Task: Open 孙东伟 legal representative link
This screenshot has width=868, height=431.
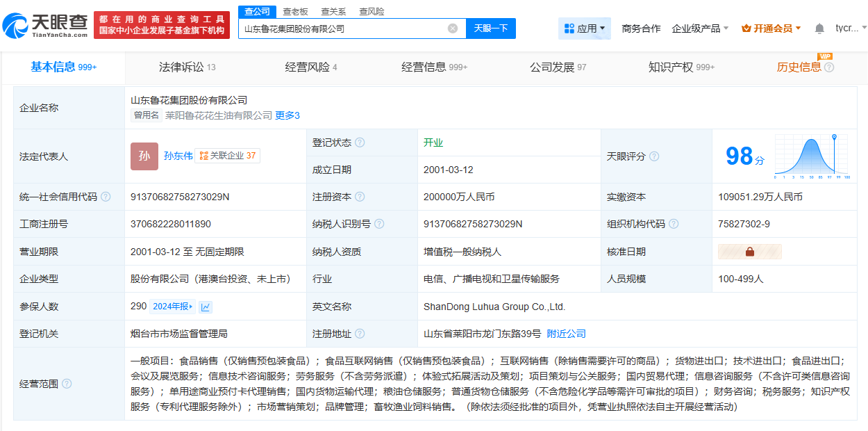Action: [178, 156]
